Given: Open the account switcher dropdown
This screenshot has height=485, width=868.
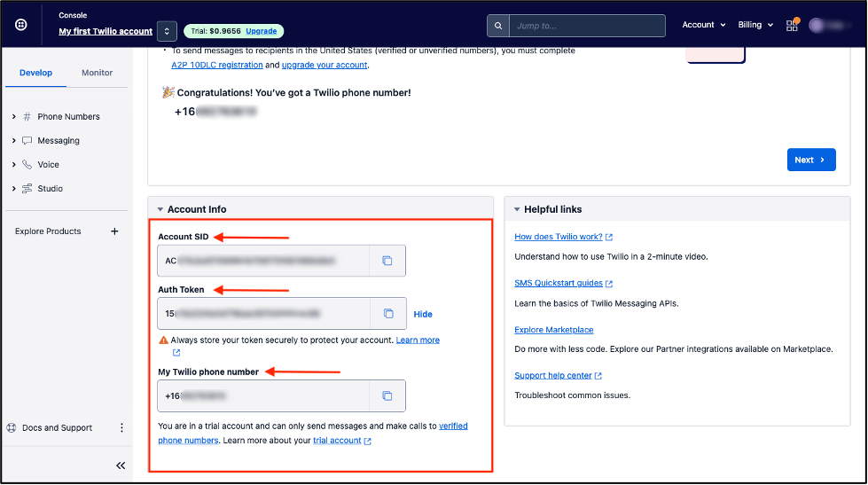Looking at the screenshot, I should click(x=167, y=31).
